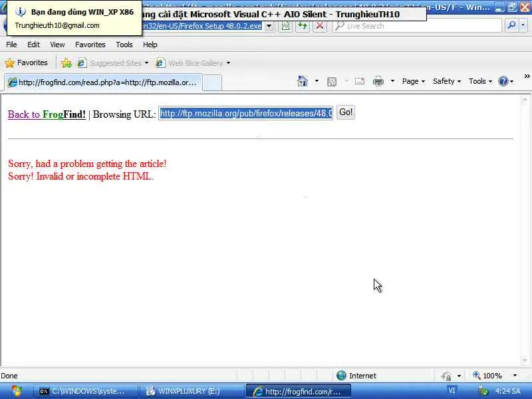
Task: Click the Print icon
Action: pyautogui.click(x=378, y=81)
